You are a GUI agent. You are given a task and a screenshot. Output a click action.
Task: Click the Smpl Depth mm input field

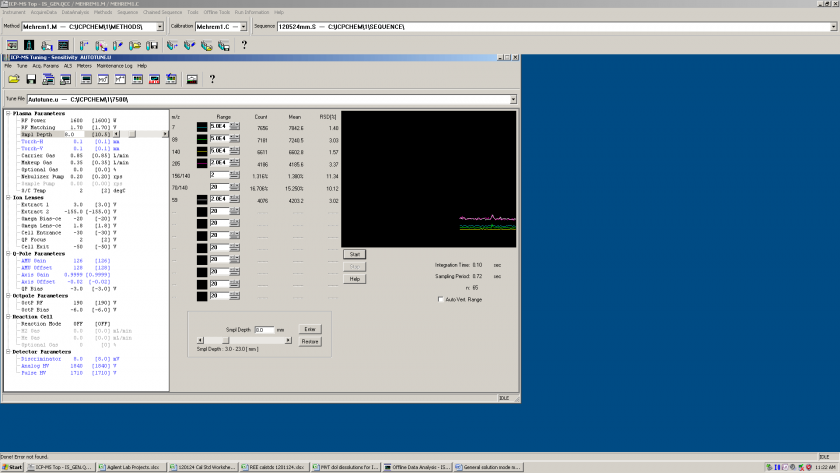(x=264, y=329)
